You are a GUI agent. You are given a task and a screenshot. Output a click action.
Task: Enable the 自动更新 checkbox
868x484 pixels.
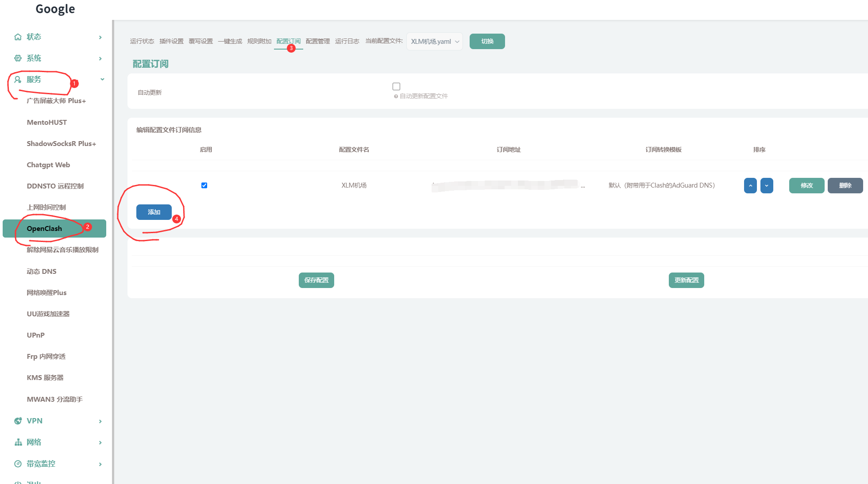tap(396, 86)
